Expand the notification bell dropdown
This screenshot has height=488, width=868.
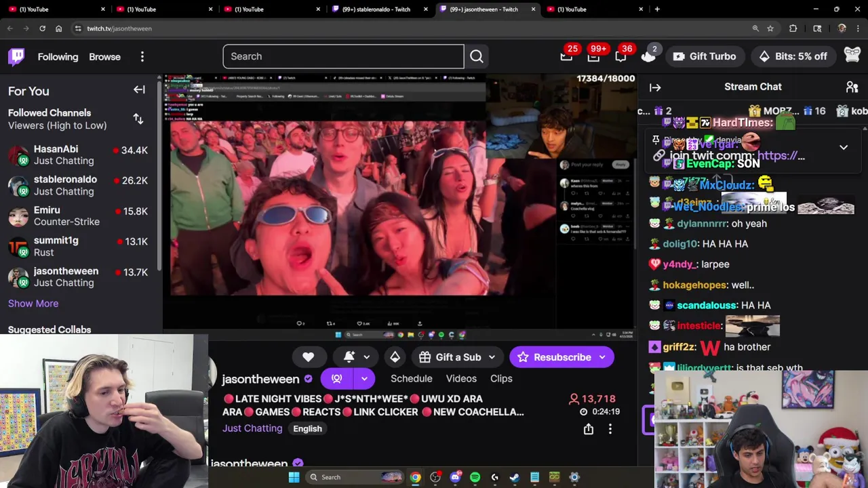pos(367,357)
